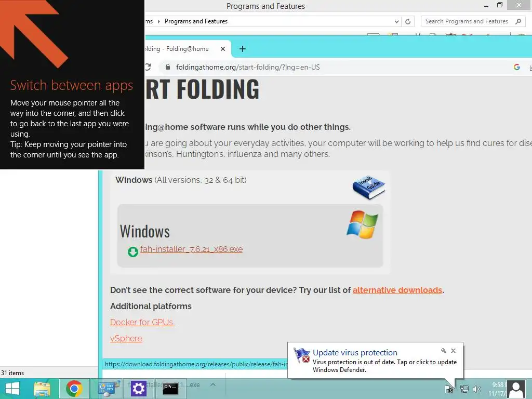This screenshot has height=399, width=532.
Task: Switch to the Command Prompt taskbar icon
Action: 170,389
